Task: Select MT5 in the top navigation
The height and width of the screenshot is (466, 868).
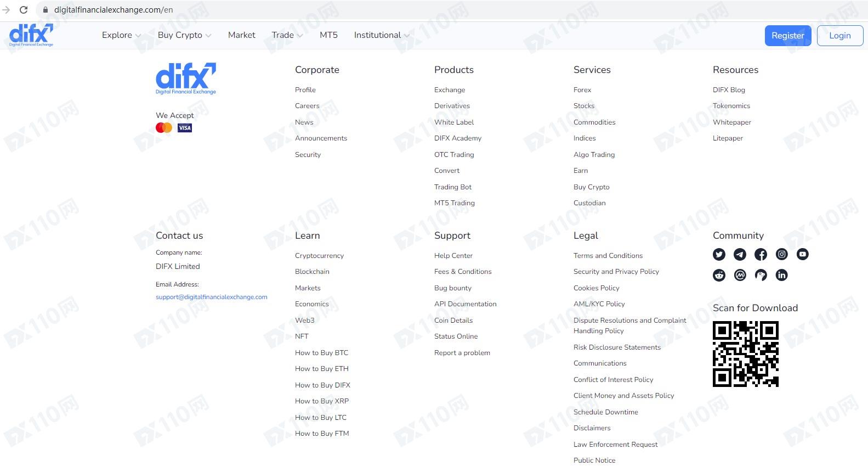Action: tap(328, 35)
